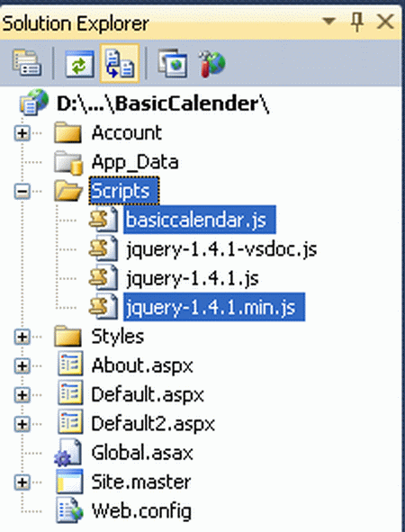
Task: Click the About.aspx page icon
Action: [x=70, y=365]
